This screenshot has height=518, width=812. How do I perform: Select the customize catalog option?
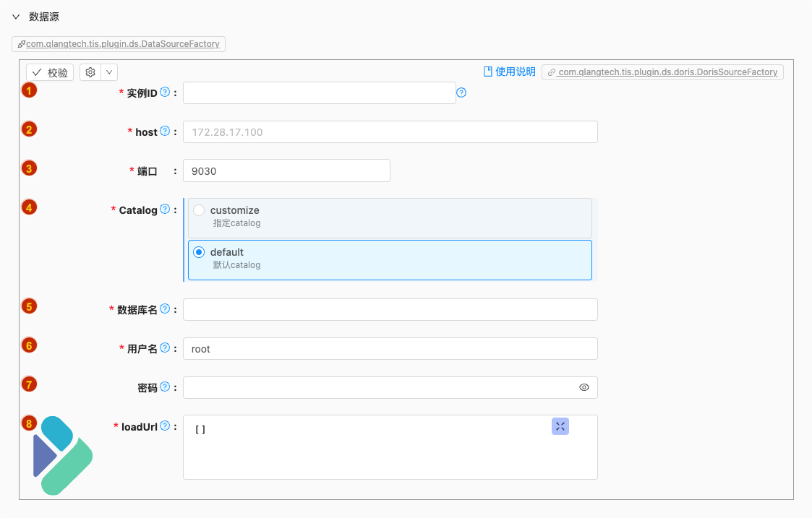[390, 218]
